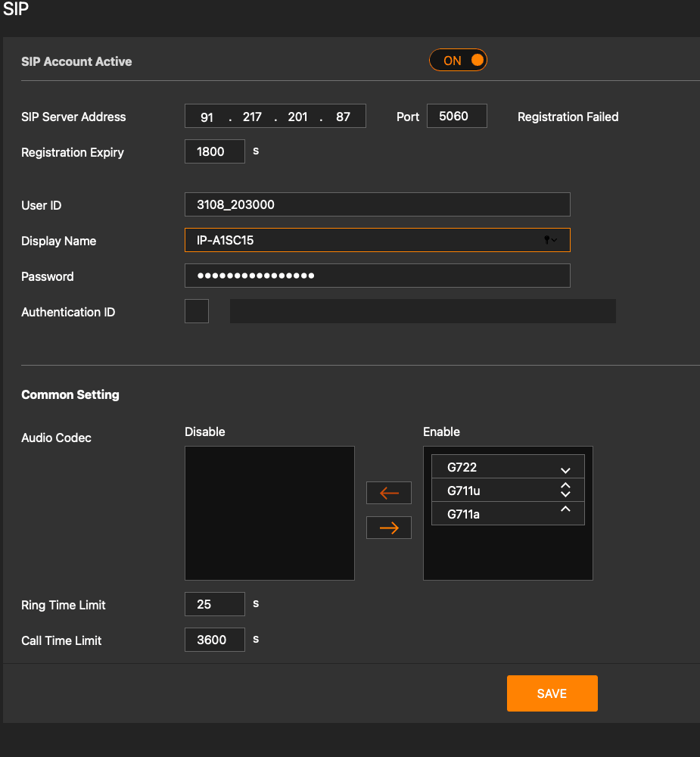The height and width of the screenshot is (757, 700).
Task: Click the Port number field
Action: (456, 117)
